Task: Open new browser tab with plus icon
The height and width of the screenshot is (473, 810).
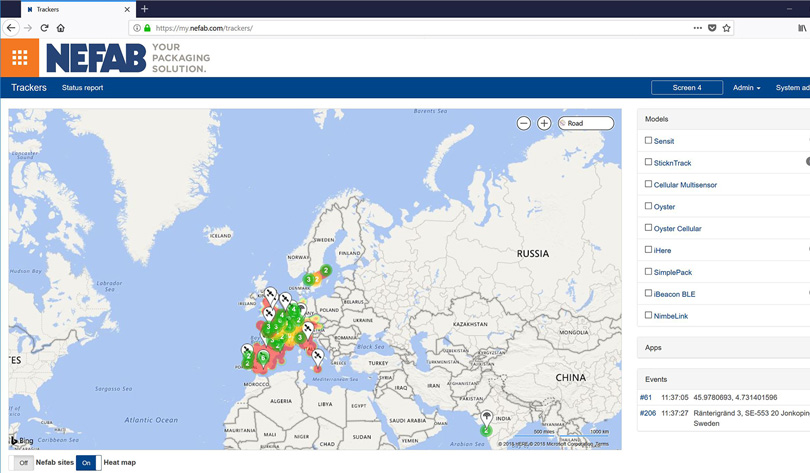Action: (x=144, y=9)
